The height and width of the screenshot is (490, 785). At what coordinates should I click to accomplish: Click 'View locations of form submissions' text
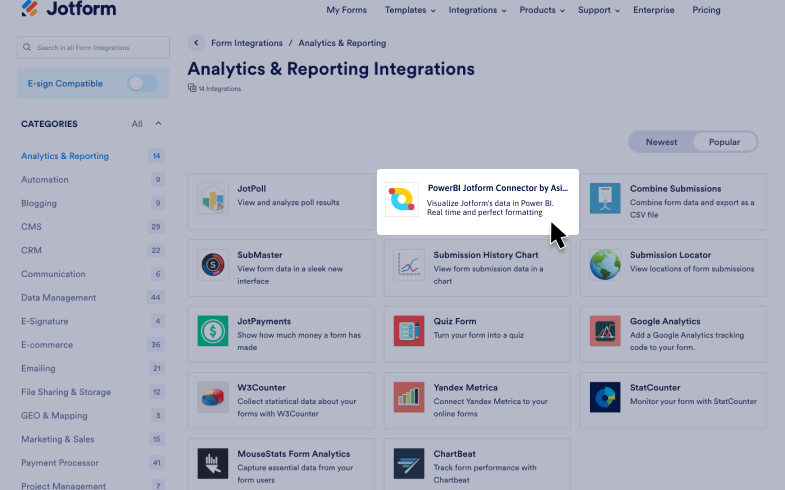click(x=692, y=269)
